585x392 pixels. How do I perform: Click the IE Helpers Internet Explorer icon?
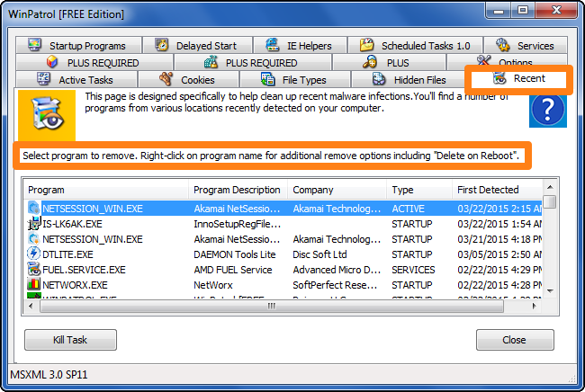pos(273,45)
